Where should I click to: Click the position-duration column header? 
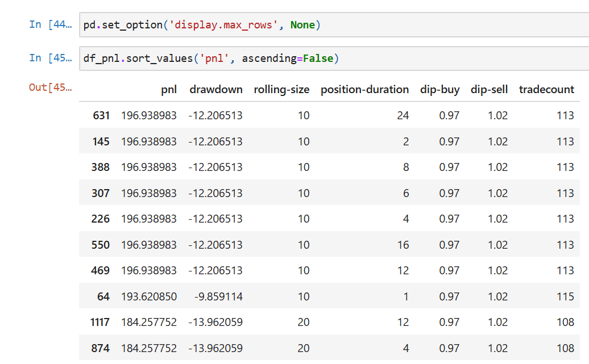pyautogui.click(x=364, y=89)
